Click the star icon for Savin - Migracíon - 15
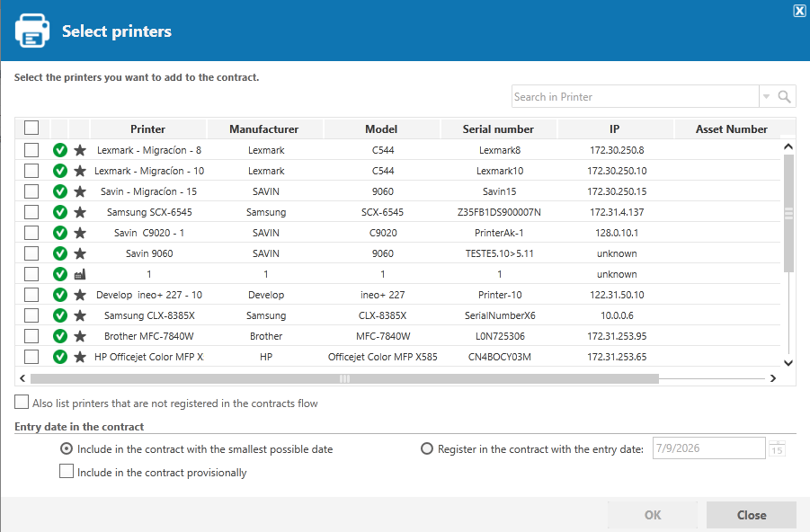This screenshot has height=532, width=810. (x=80, y=191)
